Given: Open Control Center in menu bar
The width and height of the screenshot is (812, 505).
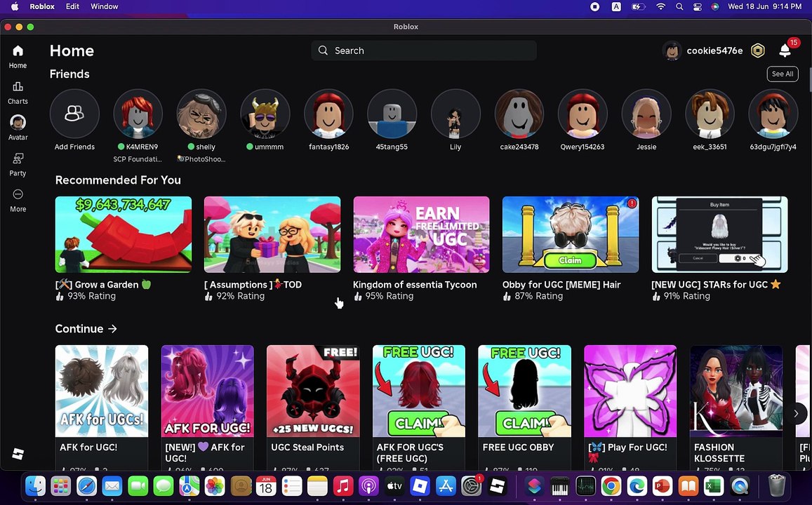Looking at the screenshot, I should pos(698,7).
